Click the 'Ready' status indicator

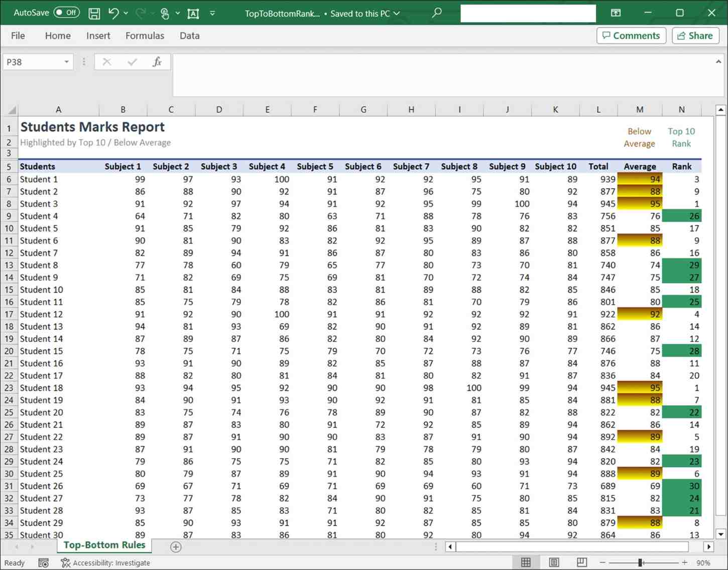tap(15, 563)
